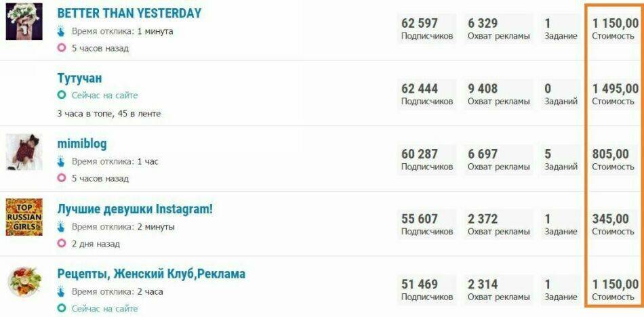Open the Тутучан channel page
Image resolution: width=644 pixels, height=317 pixels.
[x=79, y=79]
